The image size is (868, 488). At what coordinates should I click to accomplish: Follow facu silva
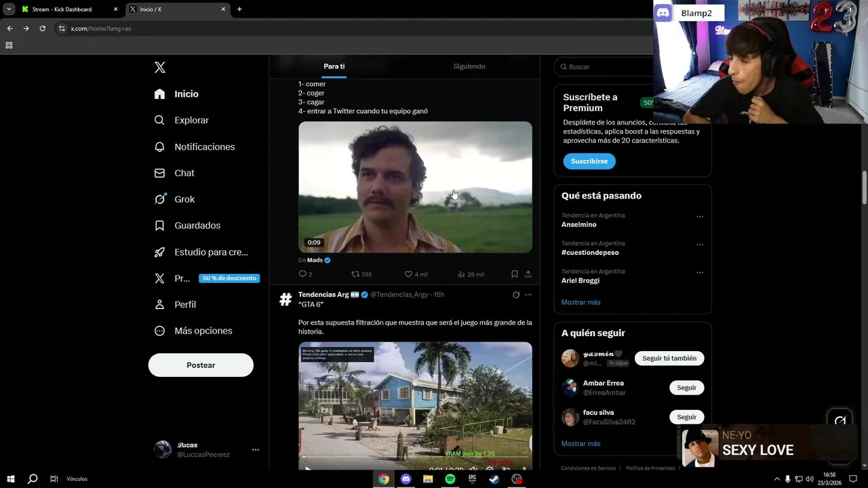click(x=686, y=417)
